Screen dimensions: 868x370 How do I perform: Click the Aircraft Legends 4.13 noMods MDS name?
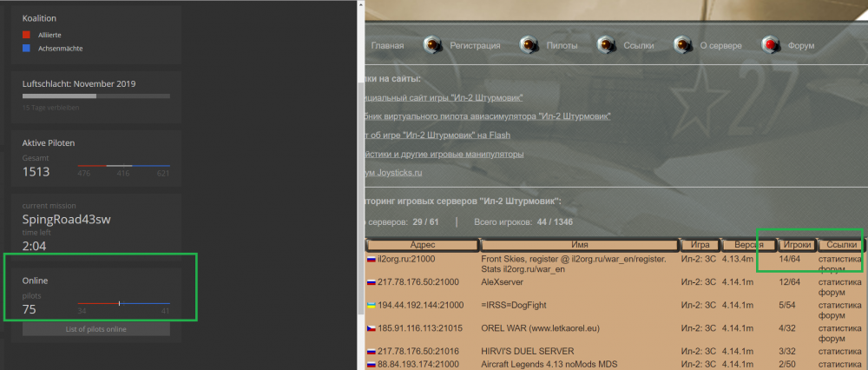tap(549, 364)
